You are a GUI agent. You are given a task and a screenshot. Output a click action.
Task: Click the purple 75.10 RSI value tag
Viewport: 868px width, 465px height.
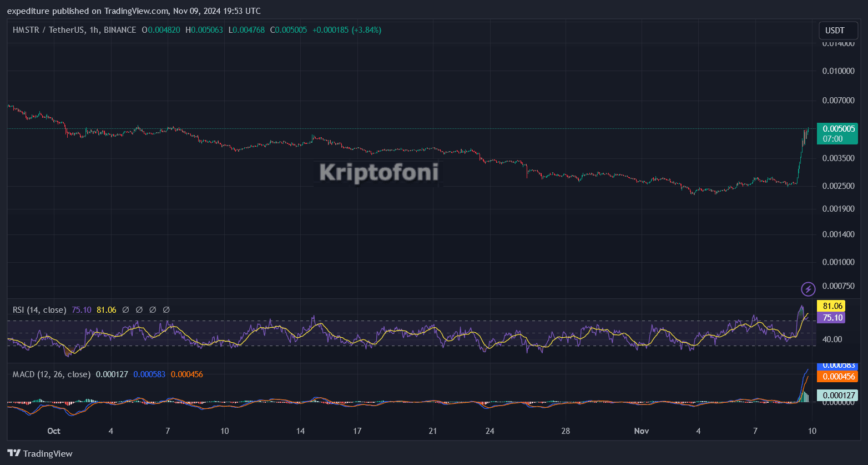click(x=830, y=318)
